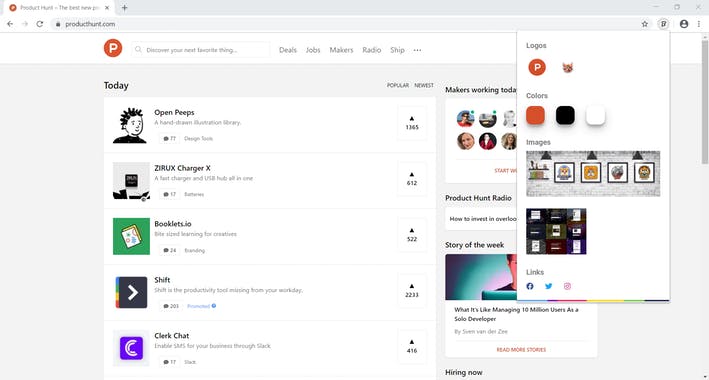Viewport: 709px width, 380px height.
Task: Click the READ MORE STORIES link
Action: [x=521, y=350]
